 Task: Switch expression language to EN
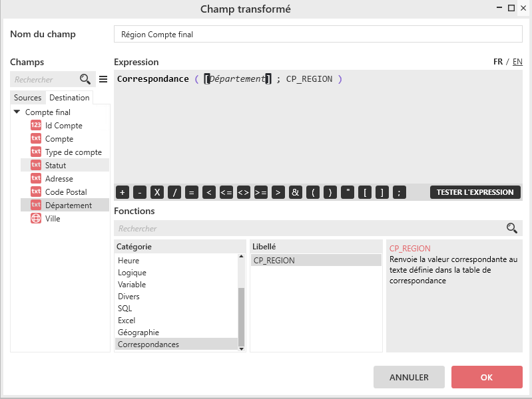(x=517, y=62)
